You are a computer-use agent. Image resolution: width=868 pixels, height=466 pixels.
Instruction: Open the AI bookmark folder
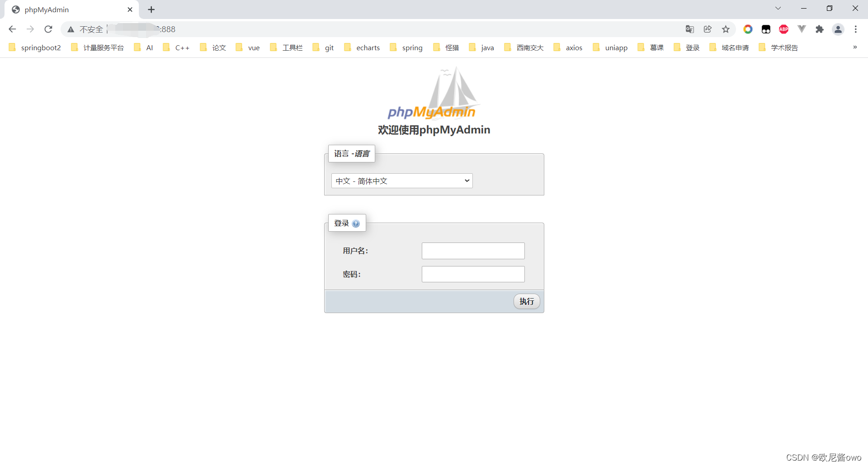144,48
